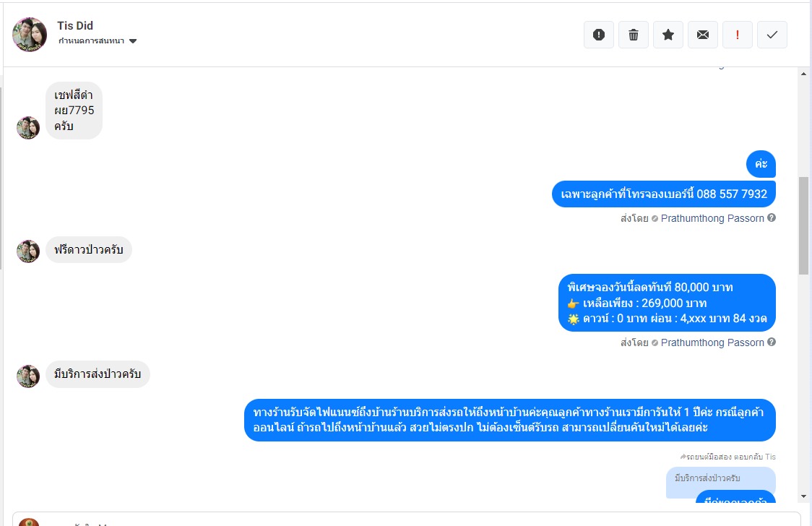Delete conversation using the trash icon
This screenshot has height=526, width=812.
click(634, 35)
